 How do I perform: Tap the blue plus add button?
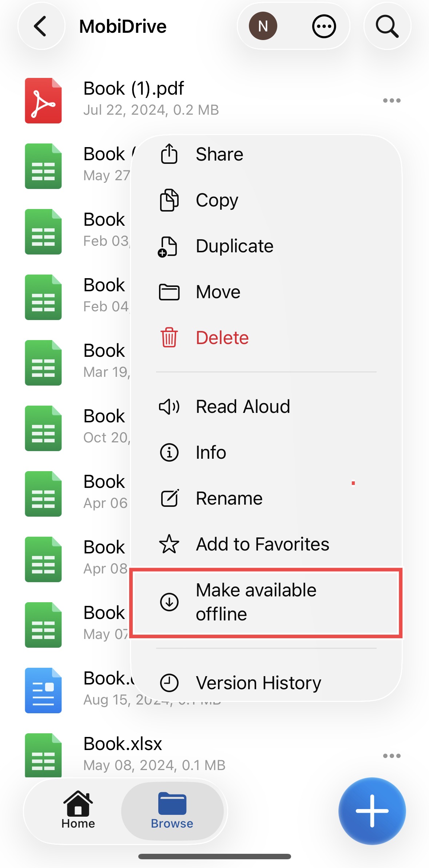click(372, 811)
